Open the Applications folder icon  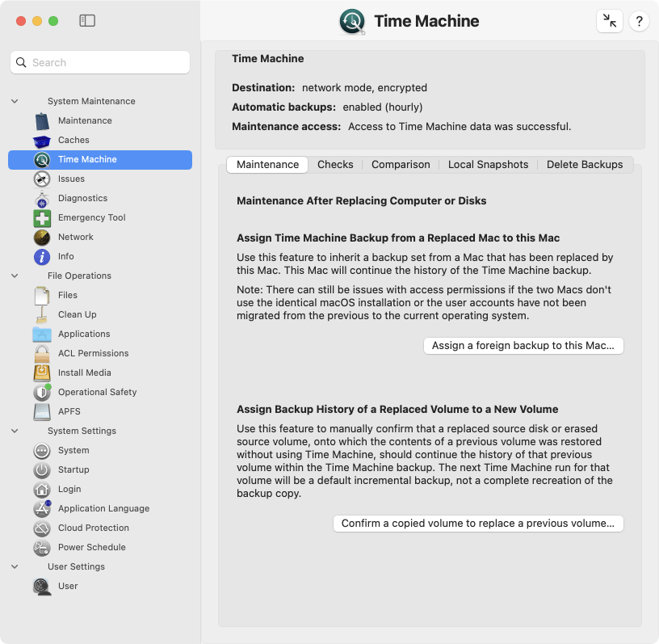click(x=42, y=334)
